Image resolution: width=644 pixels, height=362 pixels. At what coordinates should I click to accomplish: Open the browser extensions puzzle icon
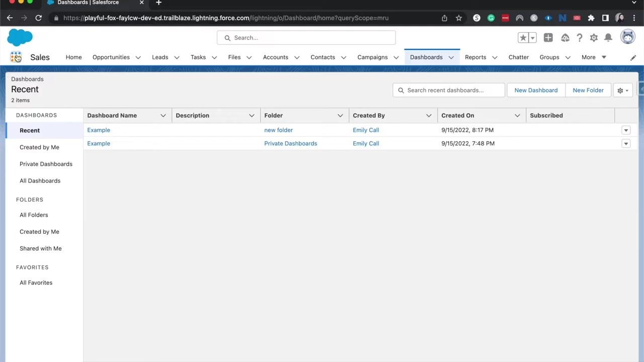click(x=591, y=18)
